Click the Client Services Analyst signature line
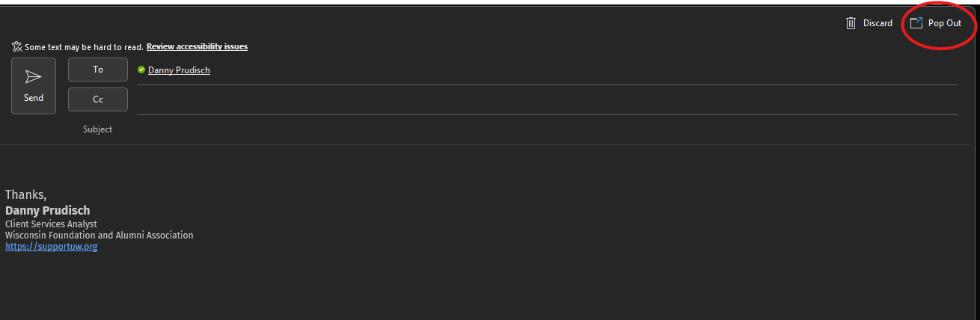 (x=51, y=224)
